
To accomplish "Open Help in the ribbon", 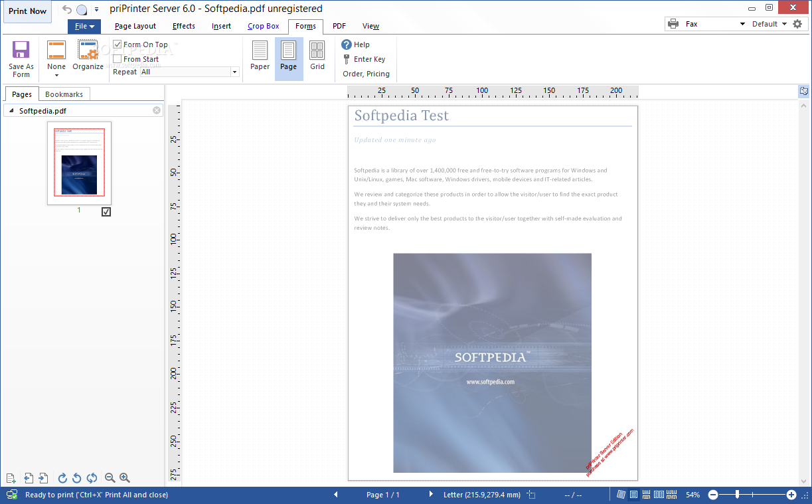I will (356, 44).
